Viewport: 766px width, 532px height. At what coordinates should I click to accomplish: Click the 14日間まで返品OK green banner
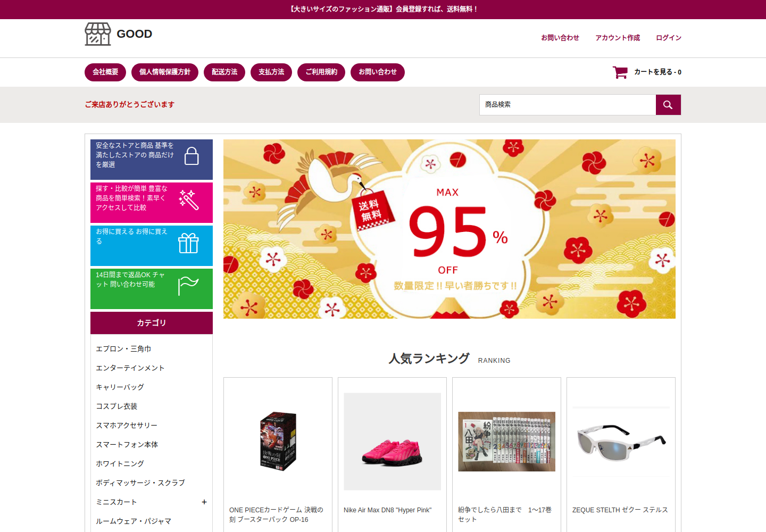[x=152, y=289]
